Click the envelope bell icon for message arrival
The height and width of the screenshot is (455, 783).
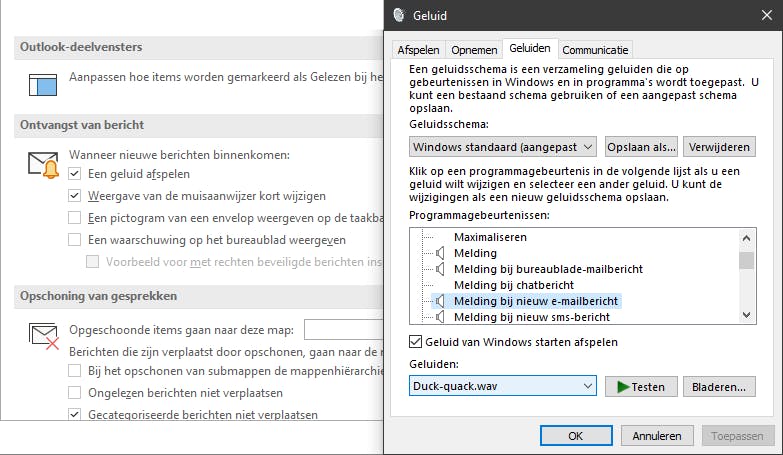tap(44, 166)
